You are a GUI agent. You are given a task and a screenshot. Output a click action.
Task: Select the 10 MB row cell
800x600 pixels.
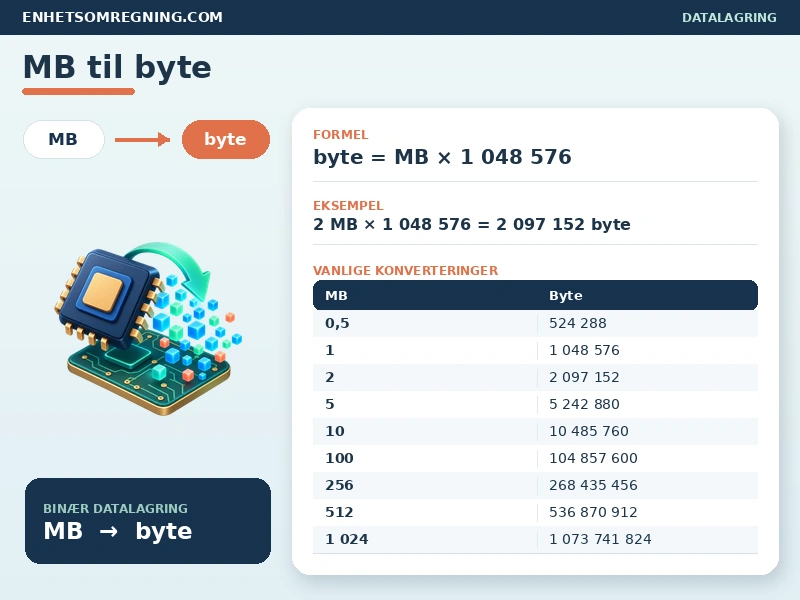click(335, 431)
